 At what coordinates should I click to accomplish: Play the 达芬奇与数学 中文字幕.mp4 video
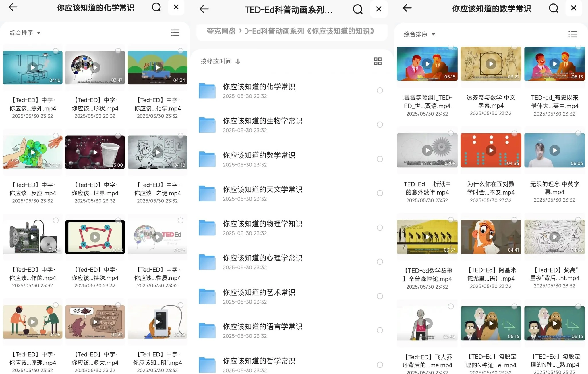(x=491, y=64)
